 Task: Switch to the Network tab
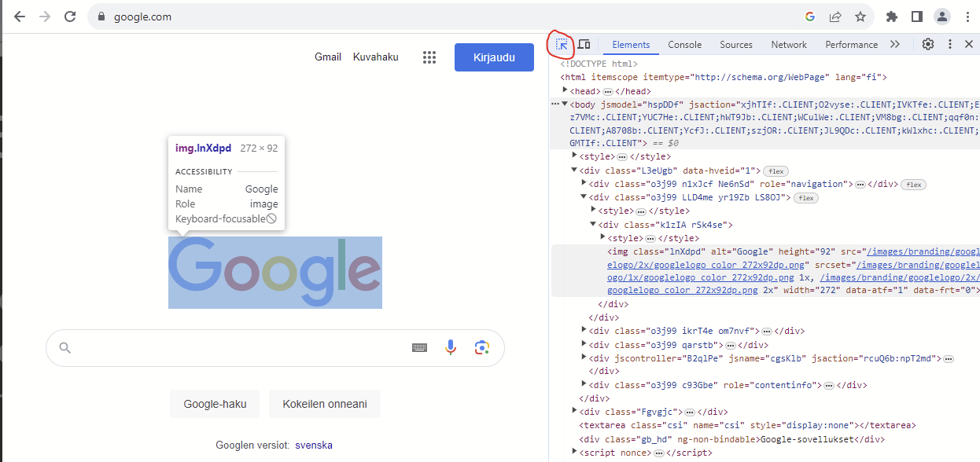(789, 45)
